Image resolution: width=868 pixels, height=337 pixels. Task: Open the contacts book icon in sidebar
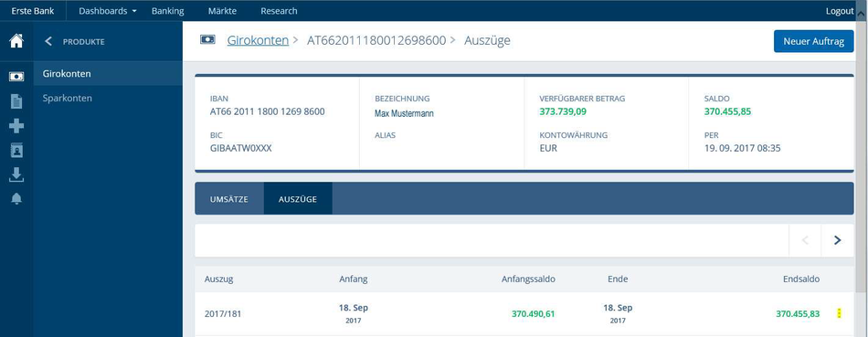point(16,151)
